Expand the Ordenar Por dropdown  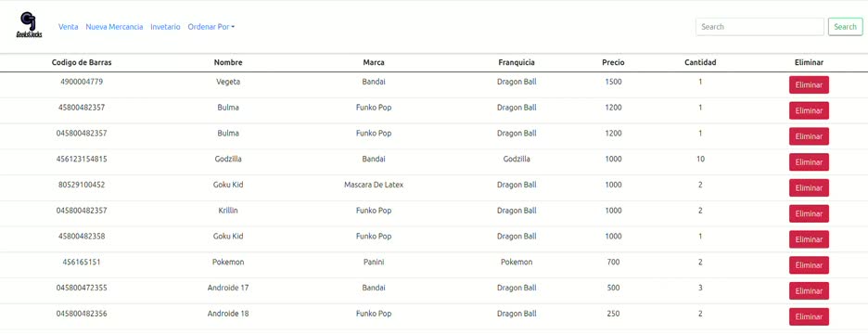pyautogui.click(x=211, y=27)
